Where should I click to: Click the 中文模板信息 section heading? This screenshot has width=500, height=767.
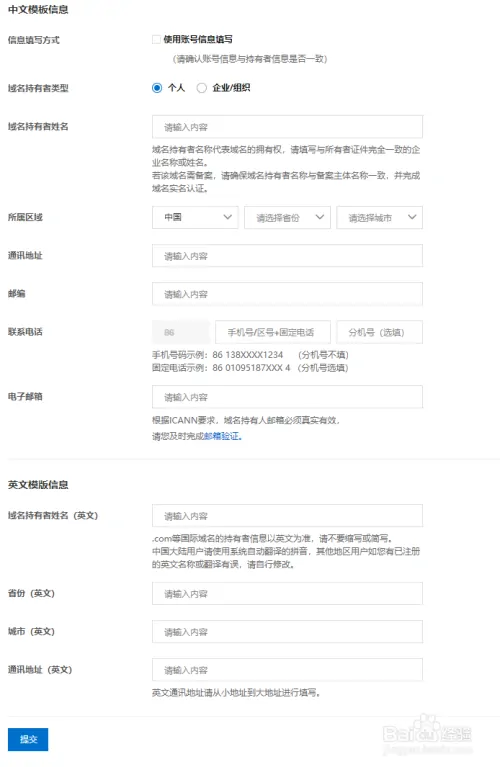38,9
